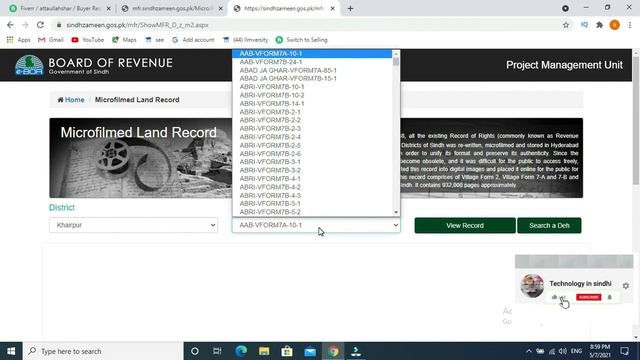Bookmark this page with star icon
Image resolution: width=640 pixels, height=360 pixels.
[566, 25]
